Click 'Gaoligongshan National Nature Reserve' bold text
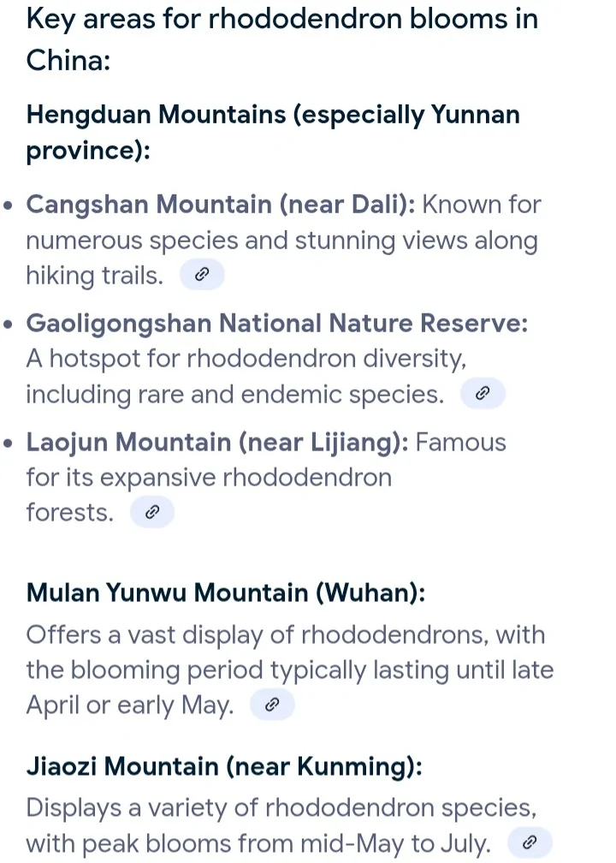The width and height of the screenshot is (616, 863). pos(276,323)
